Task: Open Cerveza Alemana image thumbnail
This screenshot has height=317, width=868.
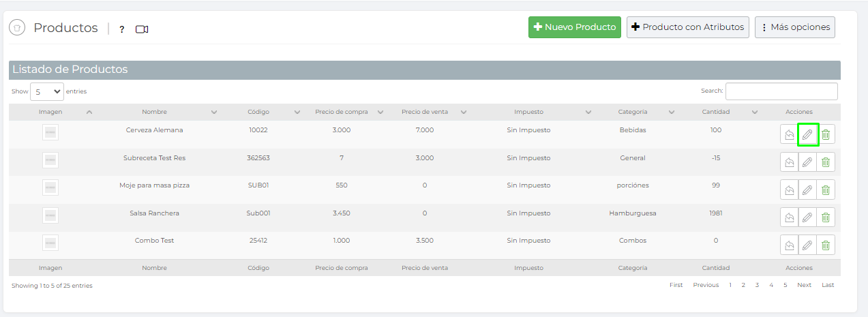Action: 50,132
